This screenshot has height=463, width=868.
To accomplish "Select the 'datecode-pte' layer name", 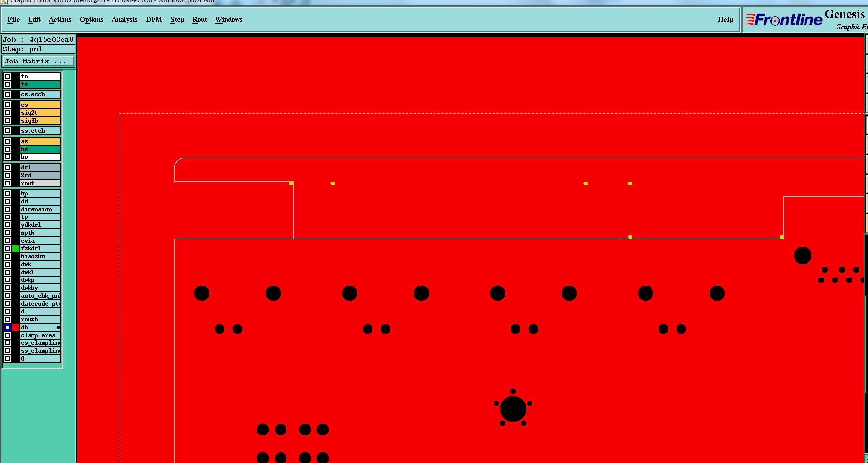I will click(x=40, y=304).
